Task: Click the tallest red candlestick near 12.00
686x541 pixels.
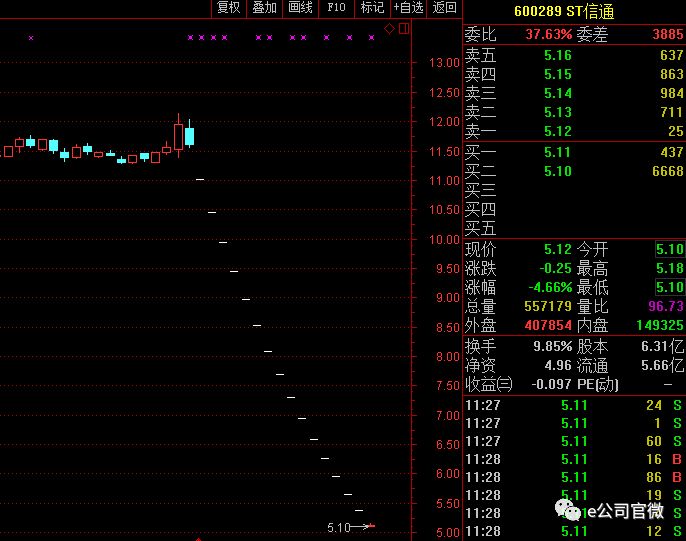Action: (x=179, y=135)
